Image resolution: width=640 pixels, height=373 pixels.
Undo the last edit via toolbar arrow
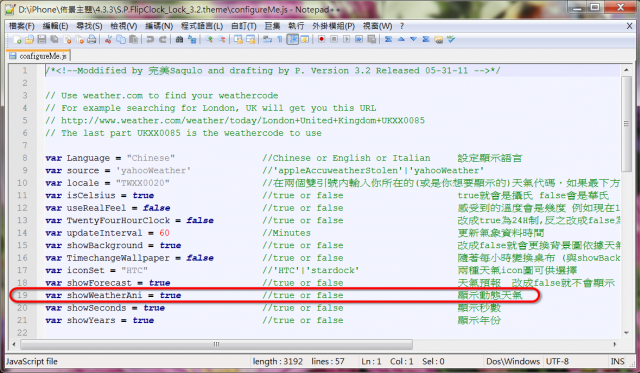coord(150,40)
